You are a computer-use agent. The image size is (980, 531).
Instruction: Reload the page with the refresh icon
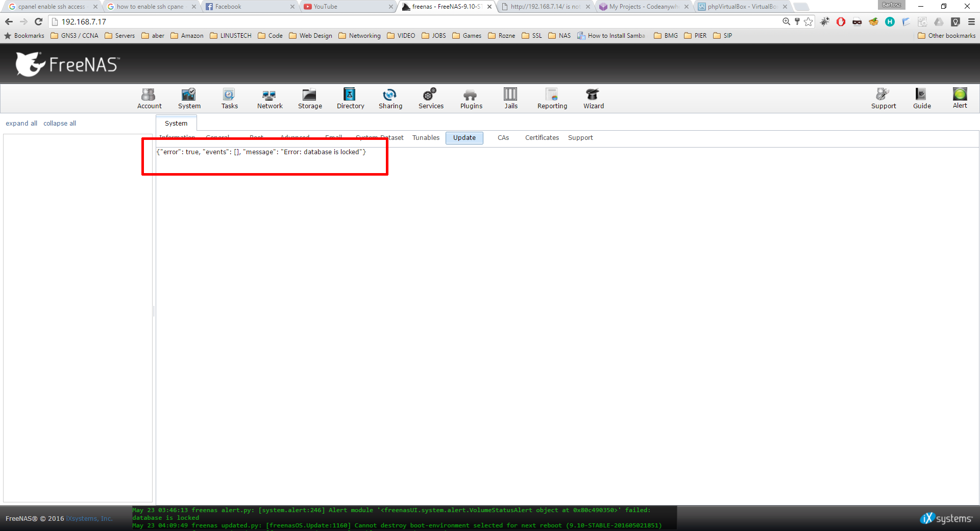click(38, 21)
